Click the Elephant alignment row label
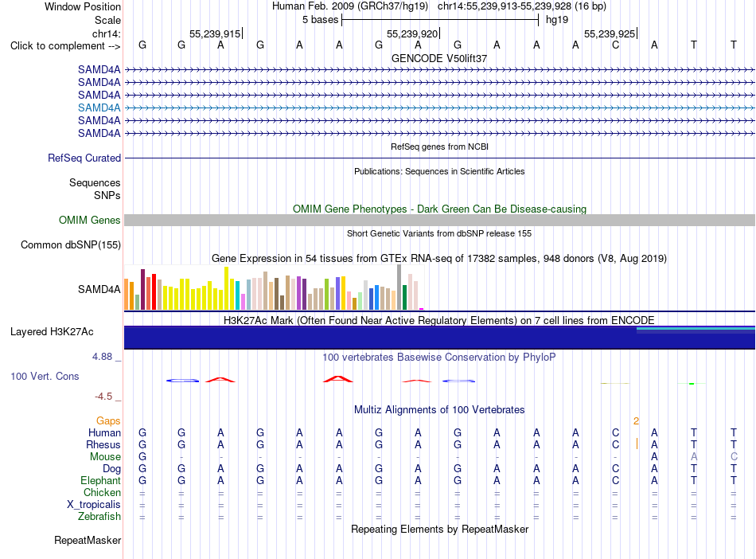This screenshot has width=756, height=559. tap(101, 481)
